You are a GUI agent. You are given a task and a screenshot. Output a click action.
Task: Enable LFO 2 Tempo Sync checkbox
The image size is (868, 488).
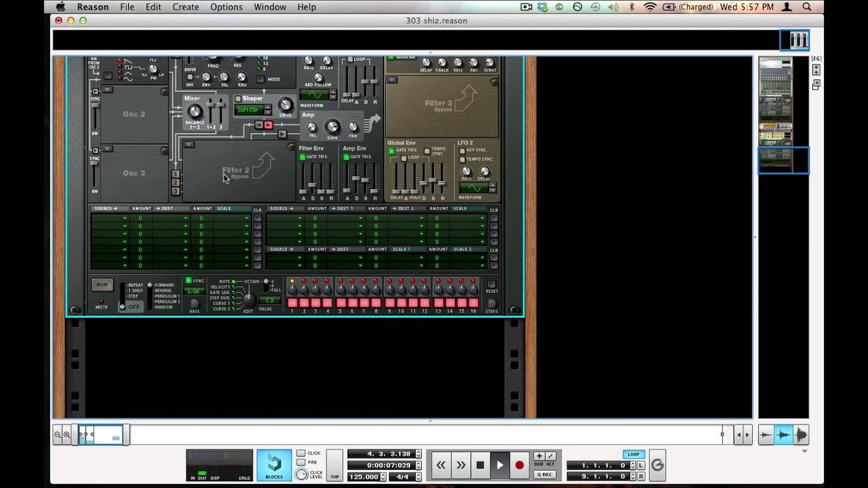coord(462,159)
